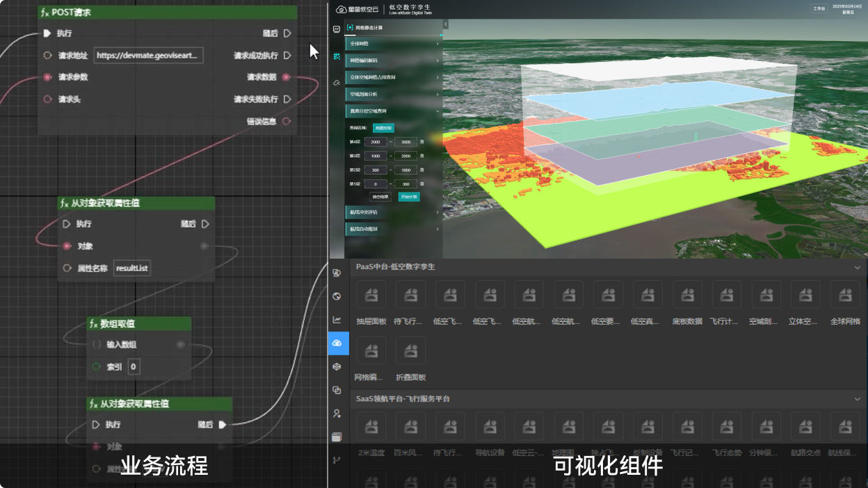Image resolution: width=868 pixels, height=488 pixels.
Task: Expand the 全球网格 accordion item
Action: (394, 44)
